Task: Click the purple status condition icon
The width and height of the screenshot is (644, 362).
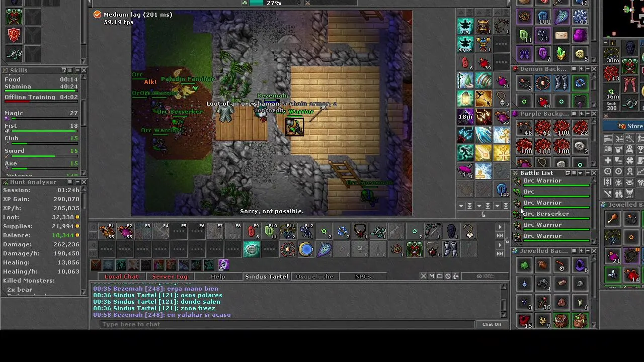Action: tap(223, 264)
